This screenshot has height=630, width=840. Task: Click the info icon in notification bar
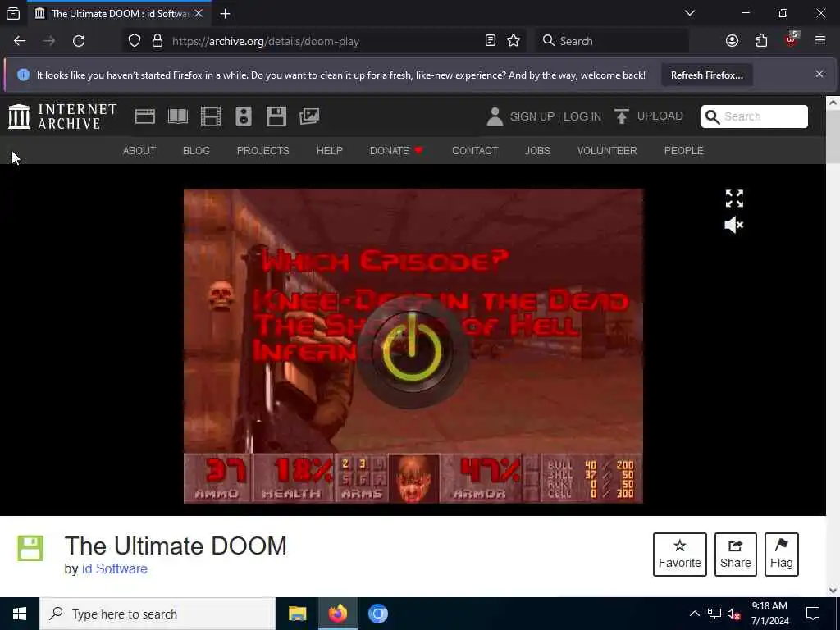point(23,75)
